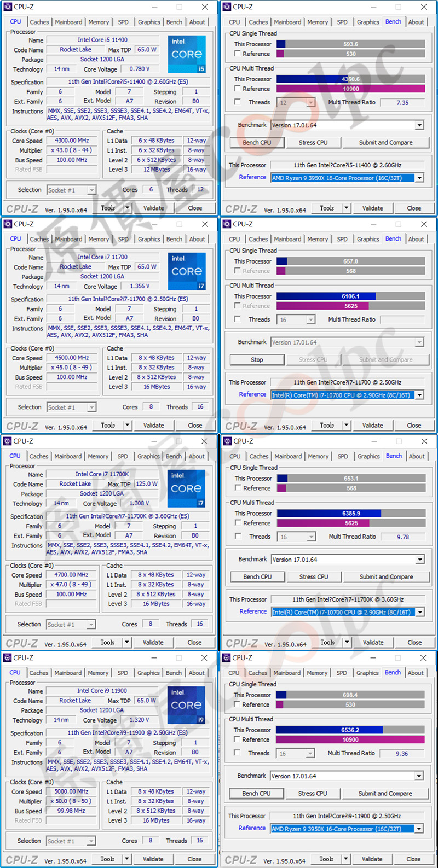Switch to SPD tab in i5-11400 Bench window
438x868 pixels.
[342, 22]
